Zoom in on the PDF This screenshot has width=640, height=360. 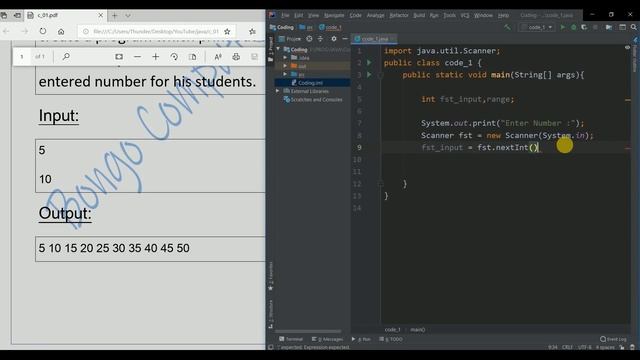(156, 57)
